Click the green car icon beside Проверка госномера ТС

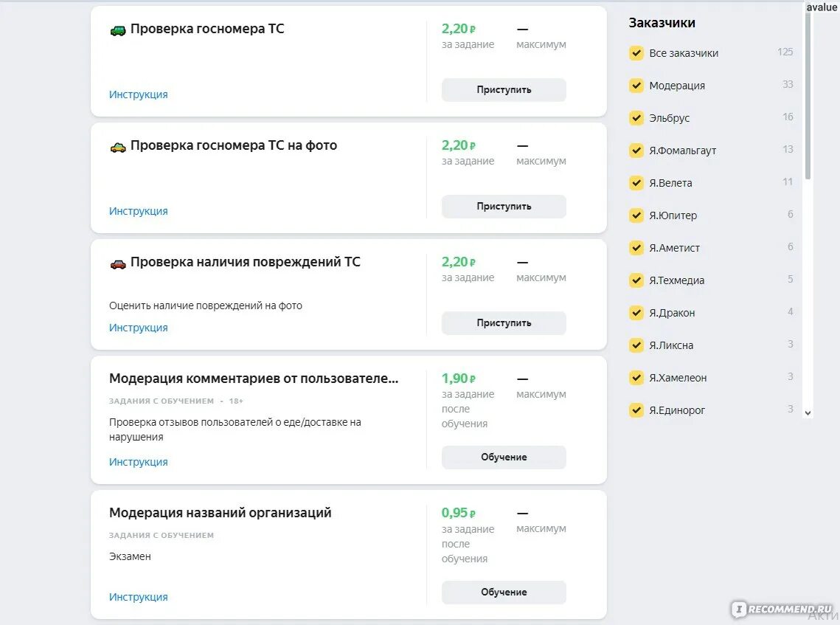118,30
